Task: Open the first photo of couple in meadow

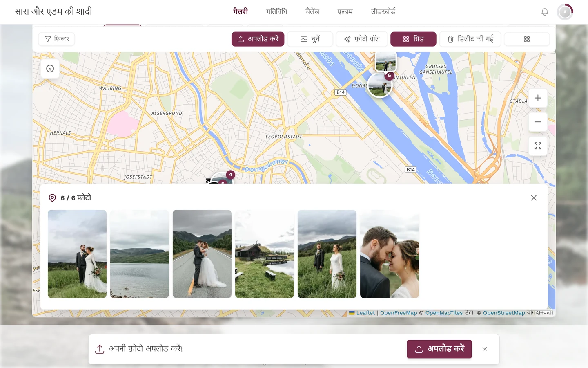Action: tap(77, 254)
